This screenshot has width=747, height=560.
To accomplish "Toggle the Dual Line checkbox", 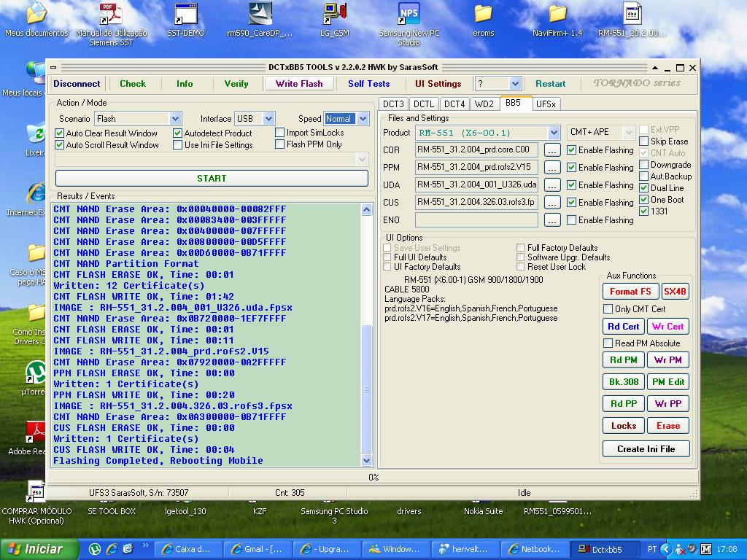I will click(643, 188).
